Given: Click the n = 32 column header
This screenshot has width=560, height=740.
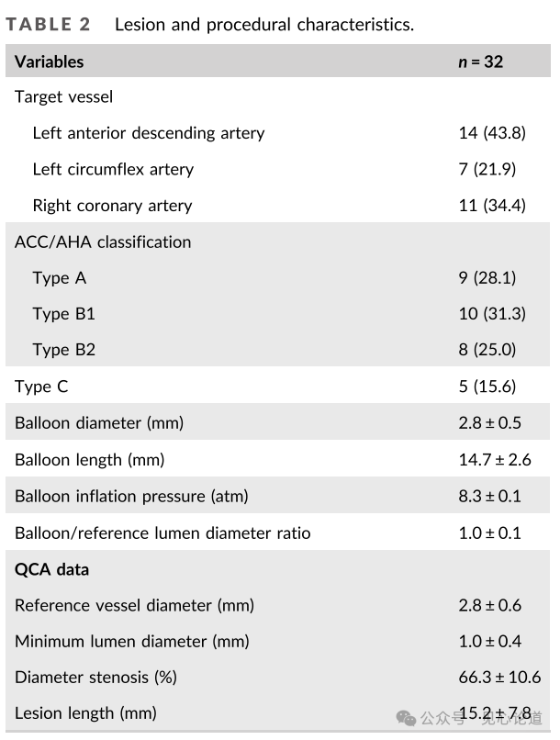Looking at the screenshot, I should (480, 62).
